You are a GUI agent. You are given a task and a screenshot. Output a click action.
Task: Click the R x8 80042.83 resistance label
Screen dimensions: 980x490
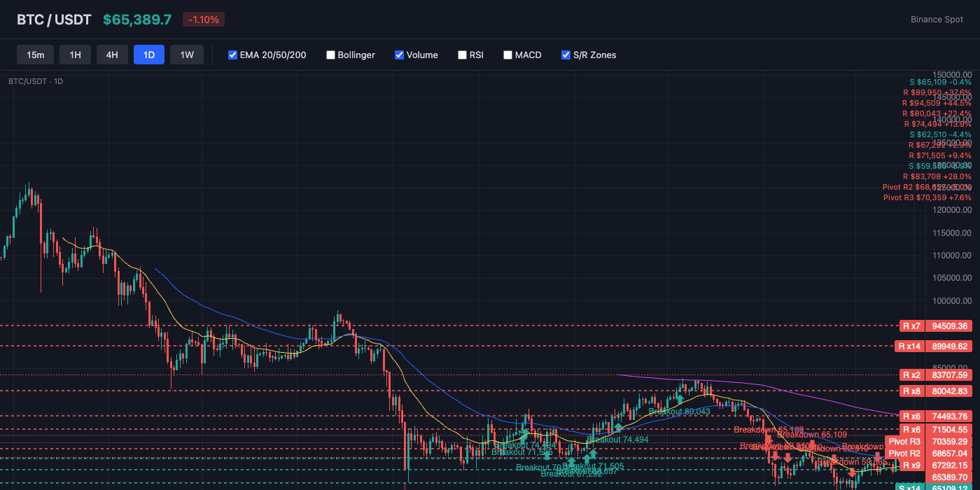[x=935, y=391]
